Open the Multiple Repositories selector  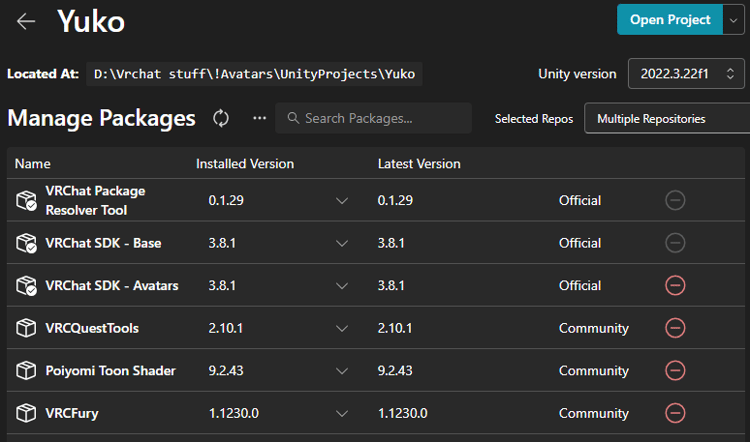click(x=665, y=118)
